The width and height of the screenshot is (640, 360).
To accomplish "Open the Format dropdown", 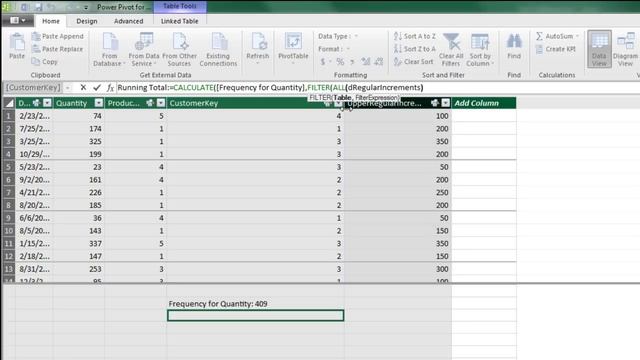I will click(348, 49).
